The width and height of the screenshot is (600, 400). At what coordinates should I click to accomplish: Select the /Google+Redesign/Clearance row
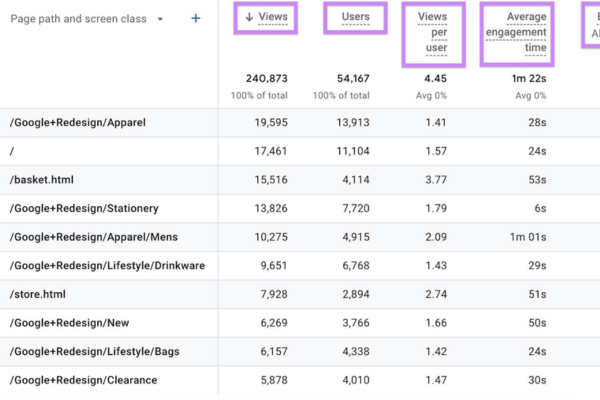[300, 380]
